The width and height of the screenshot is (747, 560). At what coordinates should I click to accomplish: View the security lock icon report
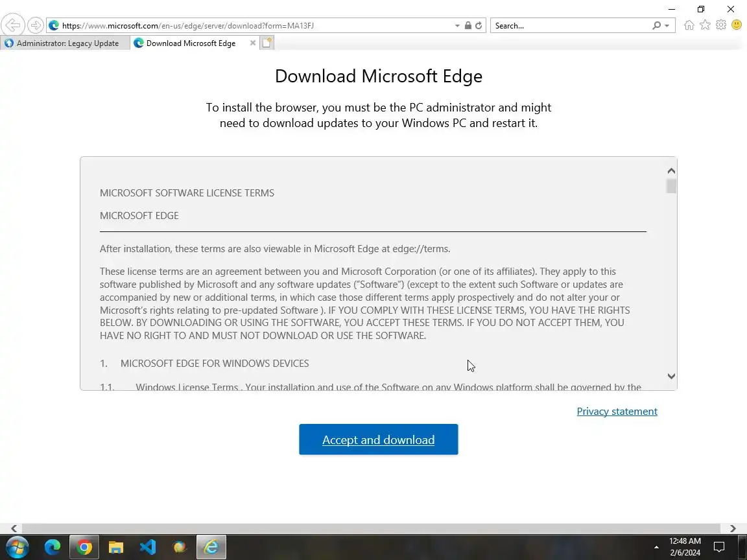point(468,26)
